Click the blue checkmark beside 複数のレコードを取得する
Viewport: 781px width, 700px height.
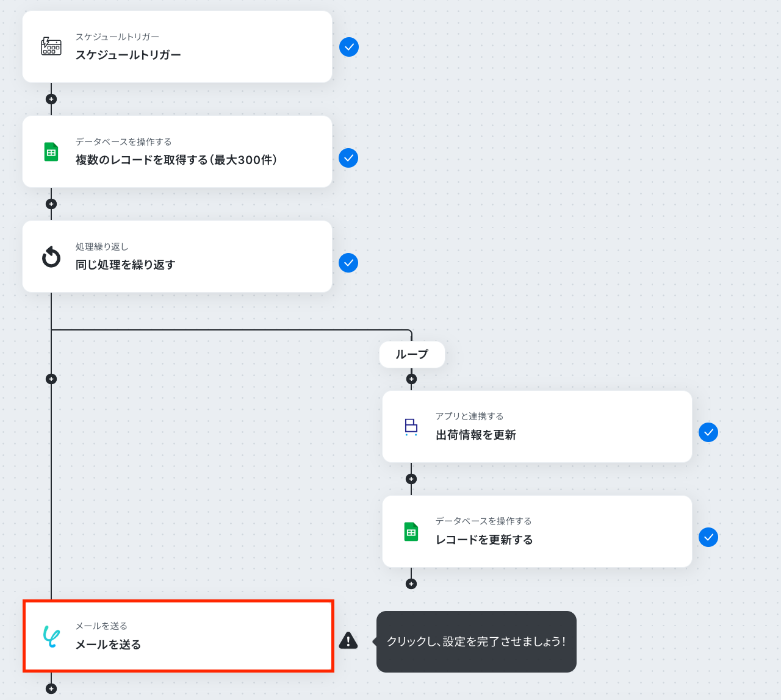click(348, 158)
